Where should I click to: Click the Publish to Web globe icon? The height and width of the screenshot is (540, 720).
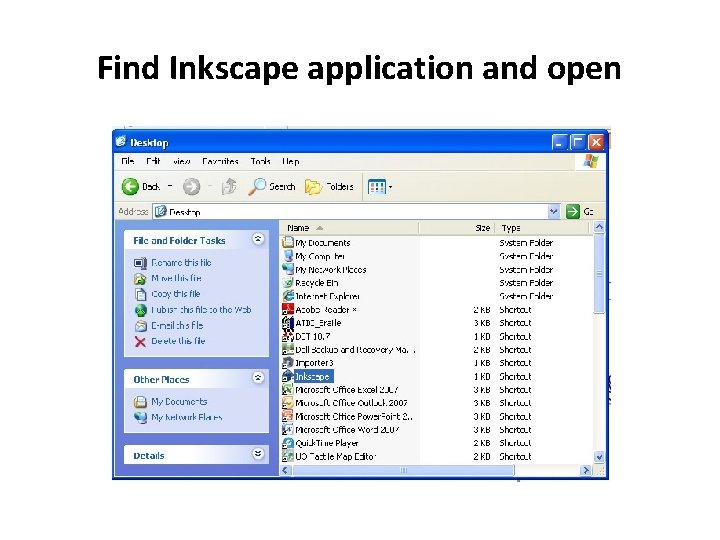pos(141,310)
